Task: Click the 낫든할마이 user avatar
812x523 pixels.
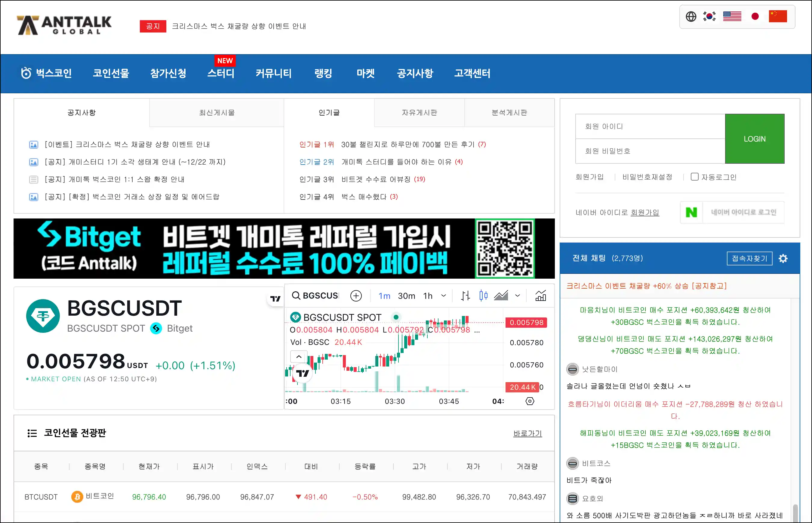Action: click(x=572, y=369)
